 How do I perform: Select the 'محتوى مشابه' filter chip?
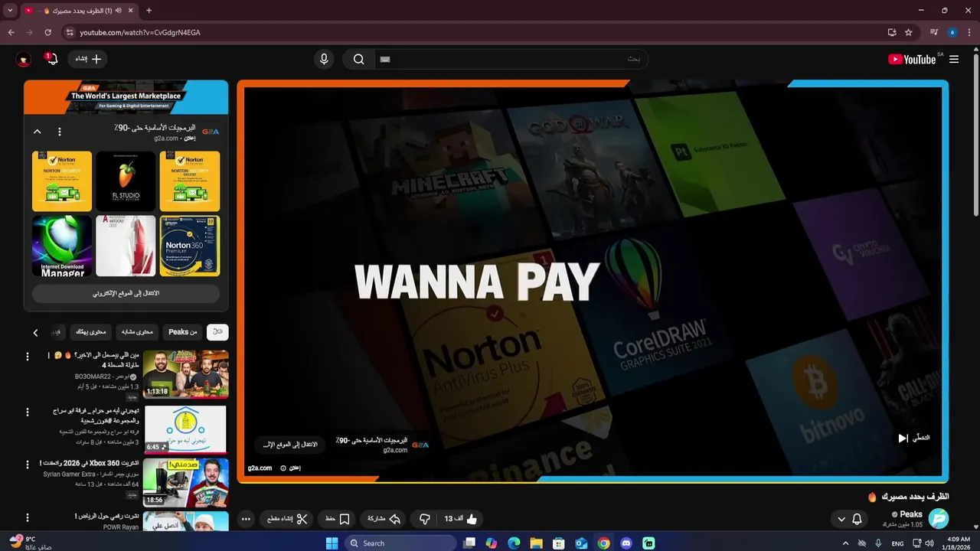(138, 331)
